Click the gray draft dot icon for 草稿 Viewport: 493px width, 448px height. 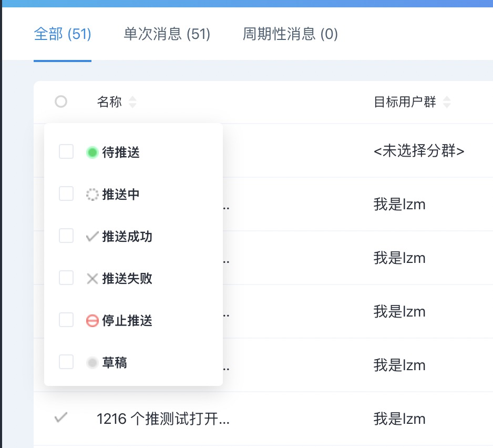point(92,362)
